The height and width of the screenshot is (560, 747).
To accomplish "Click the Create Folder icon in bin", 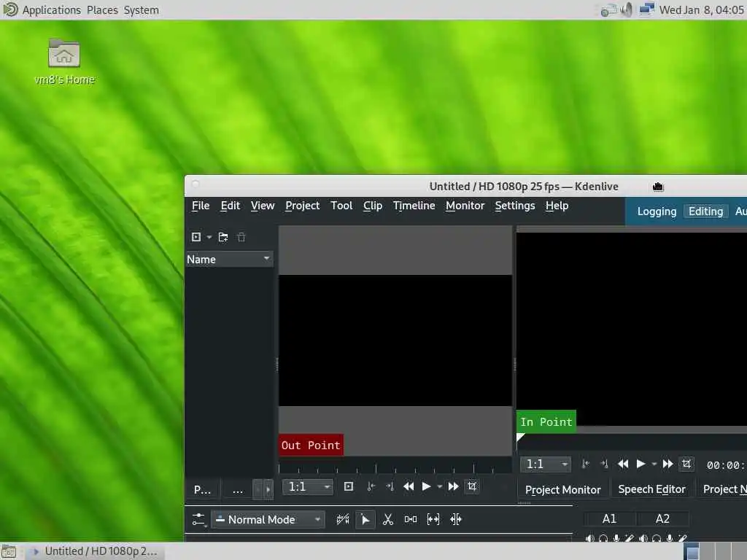I will pos(223,237).
